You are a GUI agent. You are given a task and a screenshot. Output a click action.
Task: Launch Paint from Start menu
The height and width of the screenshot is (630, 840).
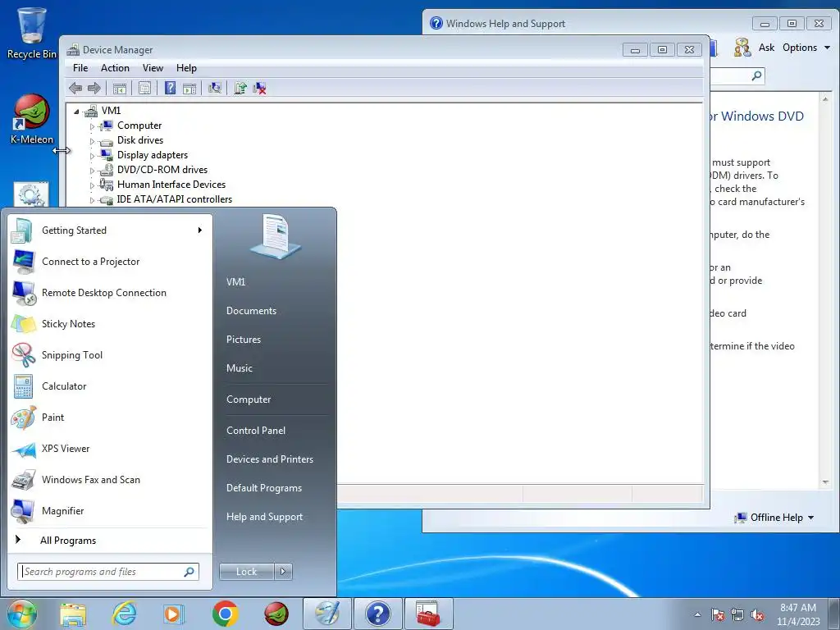click(109, 418)
